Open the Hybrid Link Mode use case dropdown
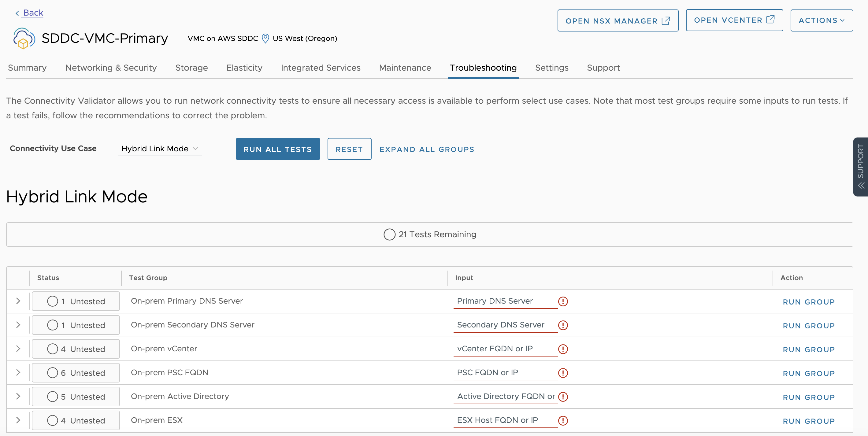868x436 pixels. click(x=160, y=149)
